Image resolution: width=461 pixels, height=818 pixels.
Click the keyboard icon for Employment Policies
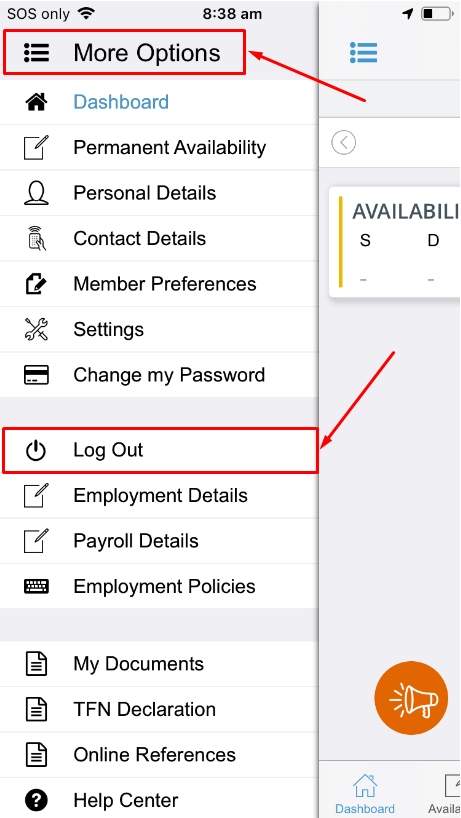pyautogui.click(x=37, y=587)
